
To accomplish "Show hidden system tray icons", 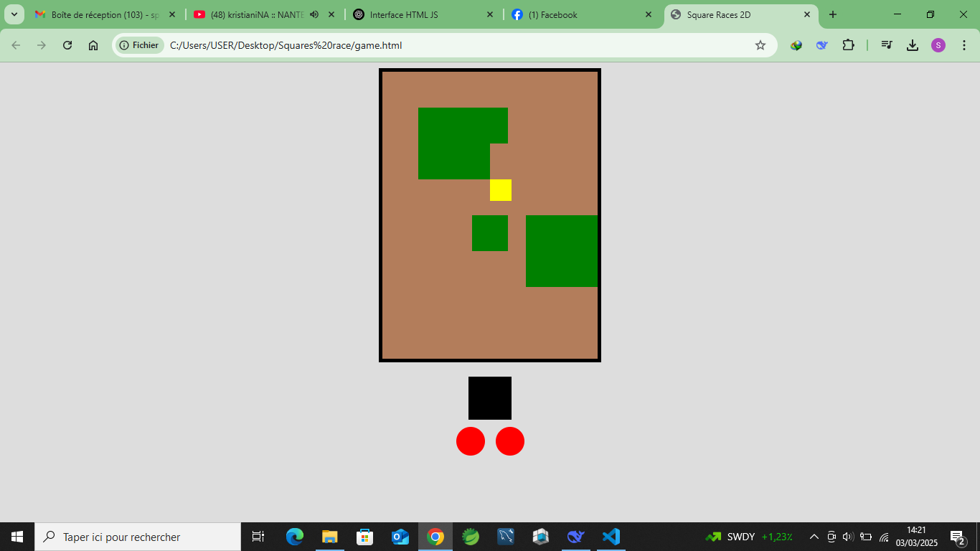I will point(814,537).
